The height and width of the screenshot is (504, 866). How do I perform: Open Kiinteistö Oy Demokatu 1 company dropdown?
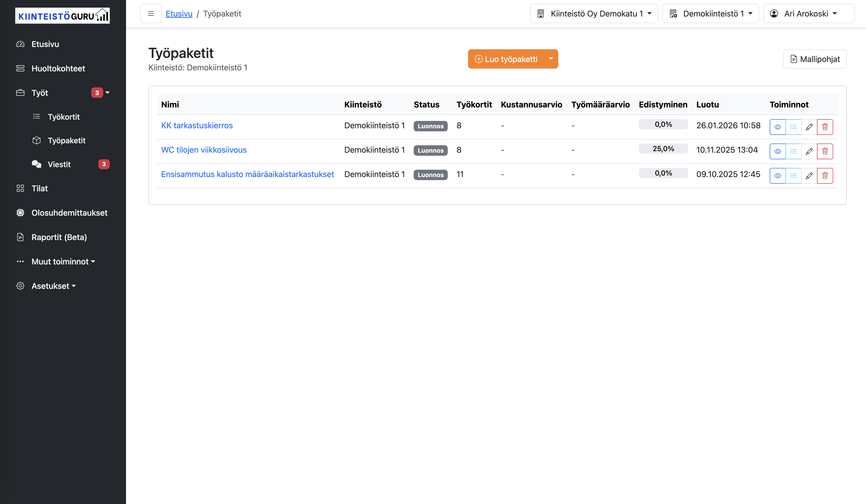tap(594, 14)
